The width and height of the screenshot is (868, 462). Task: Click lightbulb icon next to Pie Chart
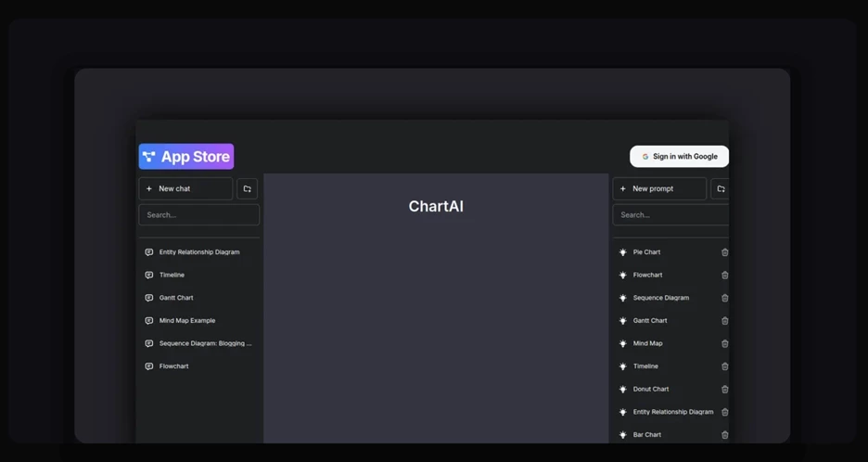click(x=623, y=252)
